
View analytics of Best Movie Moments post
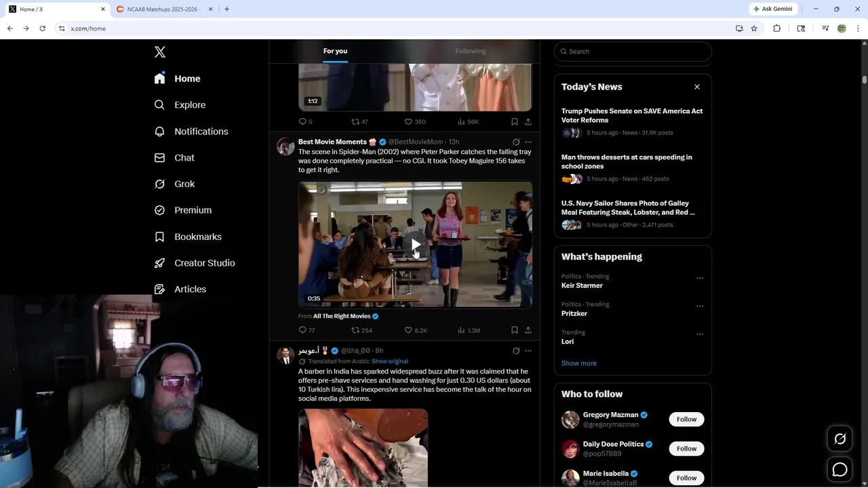tap(469, 330)
